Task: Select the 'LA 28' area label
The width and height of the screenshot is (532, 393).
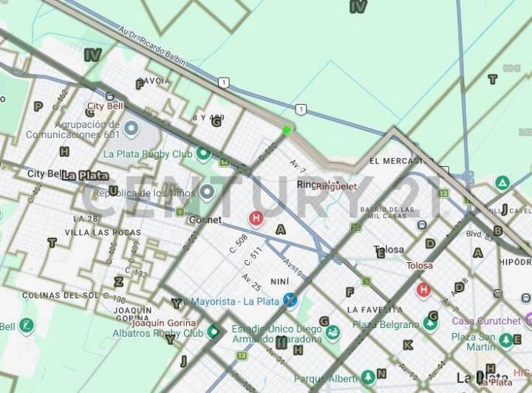Action: coord(86,219)
